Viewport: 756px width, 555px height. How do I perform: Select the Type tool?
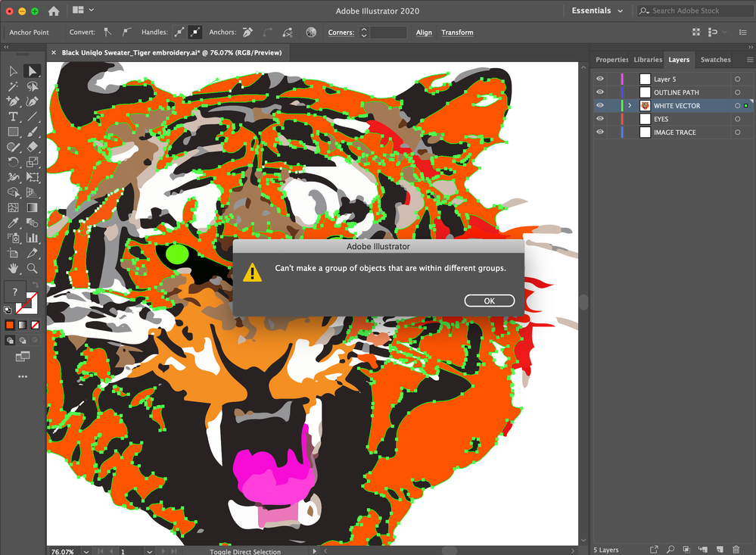tap(12, 117)
